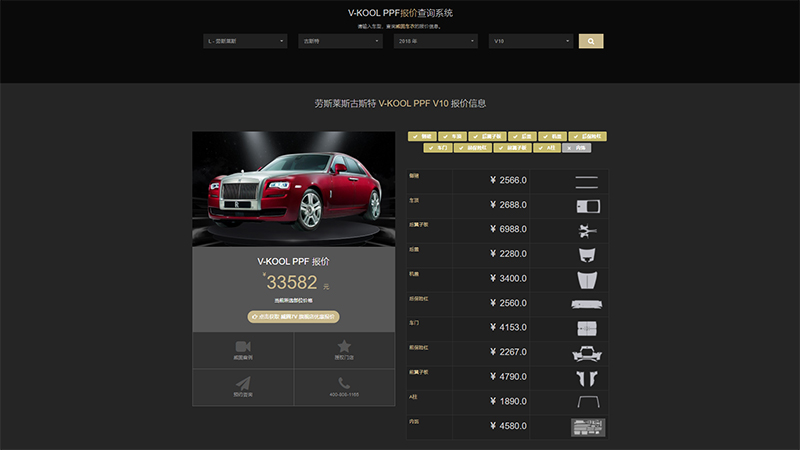
Task: Click the hood part icon in the ¥3400.0 row
Action: [x=586, y=279]
